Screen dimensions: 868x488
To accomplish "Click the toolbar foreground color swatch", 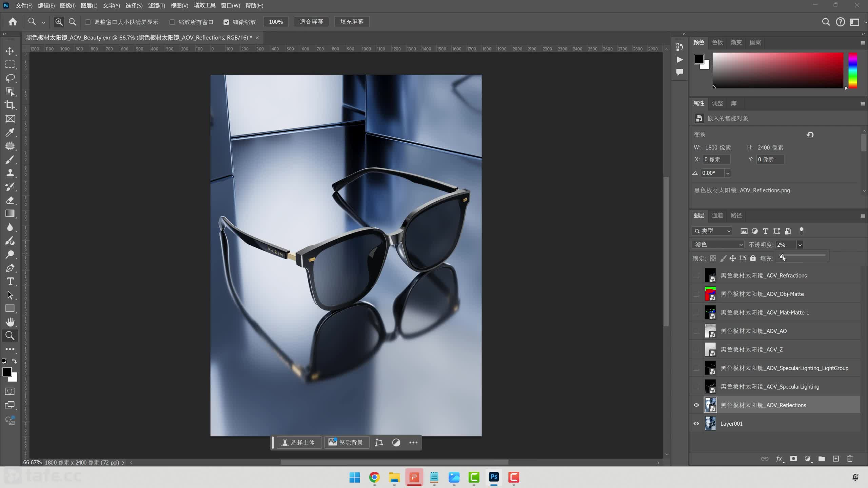I will [7, 372].
